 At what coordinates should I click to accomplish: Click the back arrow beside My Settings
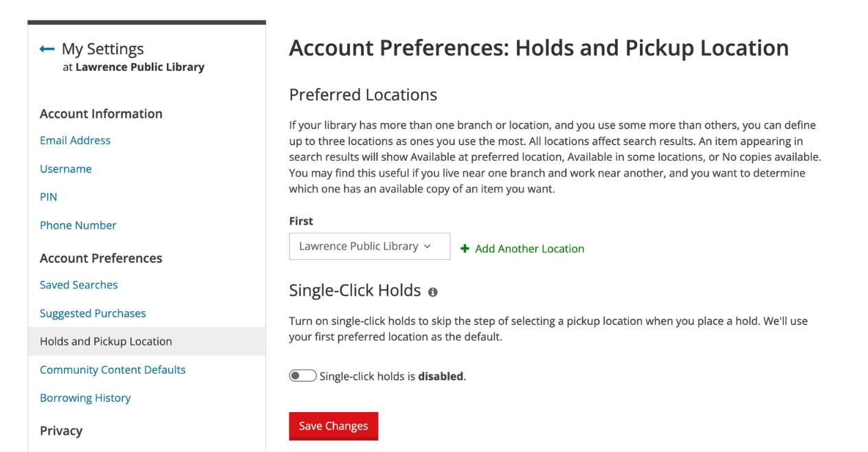click(47, 49)
